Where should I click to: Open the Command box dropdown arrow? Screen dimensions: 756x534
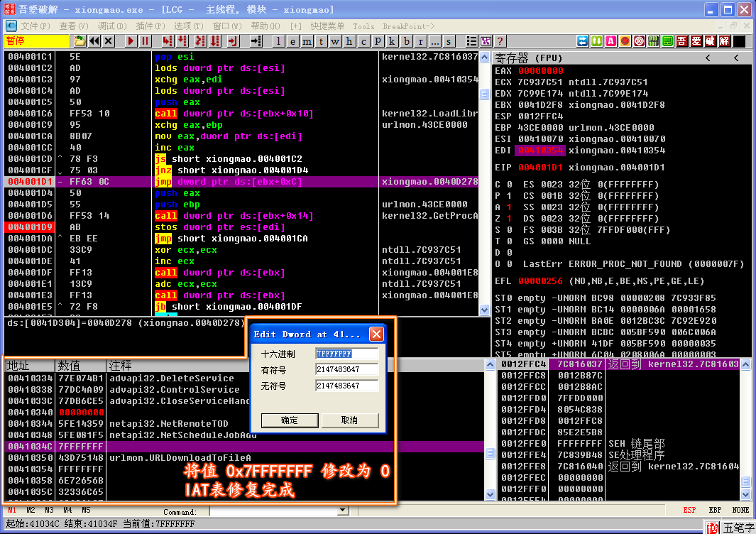(343, 511)
